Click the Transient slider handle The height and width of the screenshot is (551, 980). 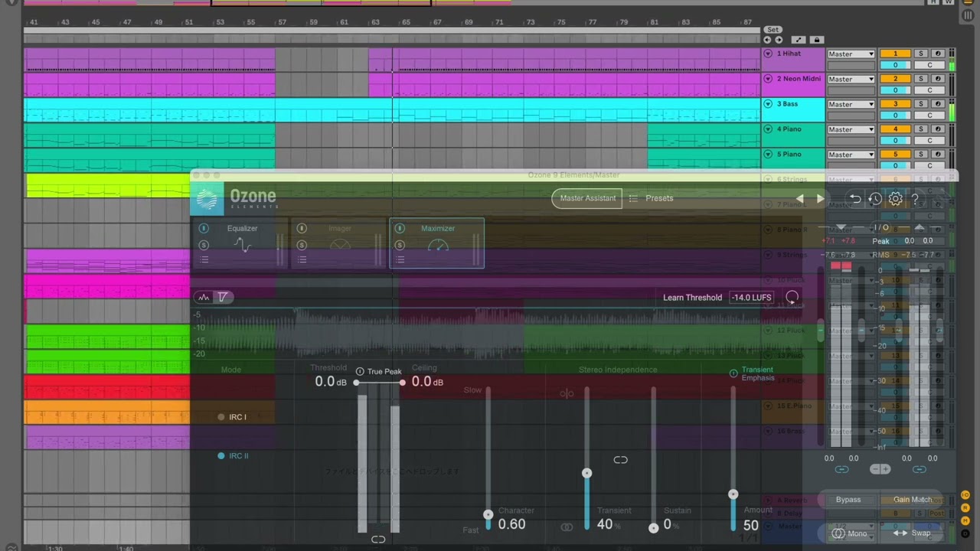[x=586, y=473]
